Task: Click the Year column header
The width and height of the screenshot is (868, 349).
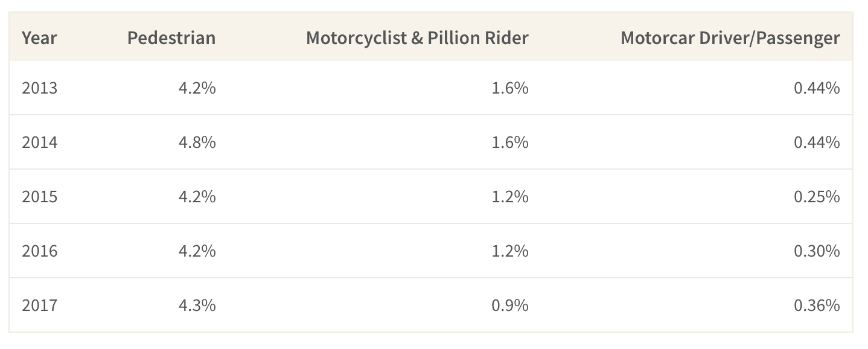Action: [x=39, y=38]
